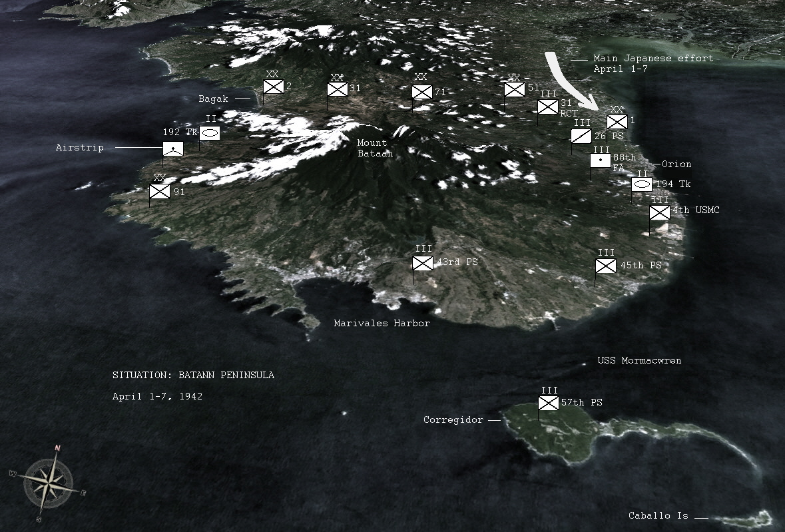Click the 45th PS infantry unit symbol

(x=606, y=266)
